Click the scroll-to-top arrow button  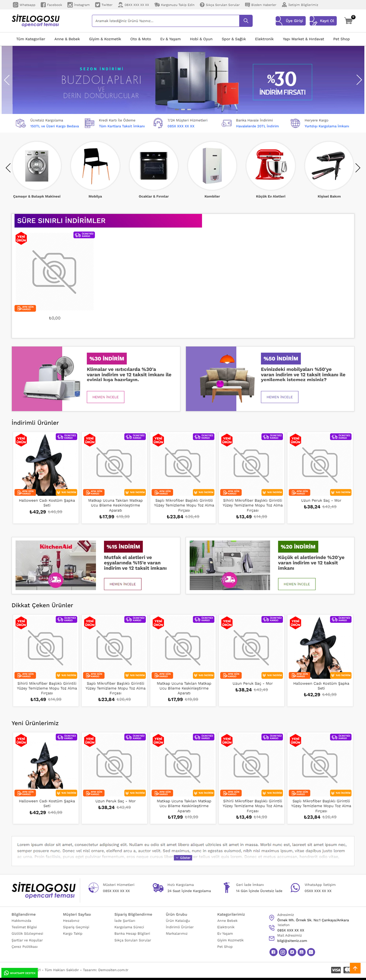pos(355,968)
